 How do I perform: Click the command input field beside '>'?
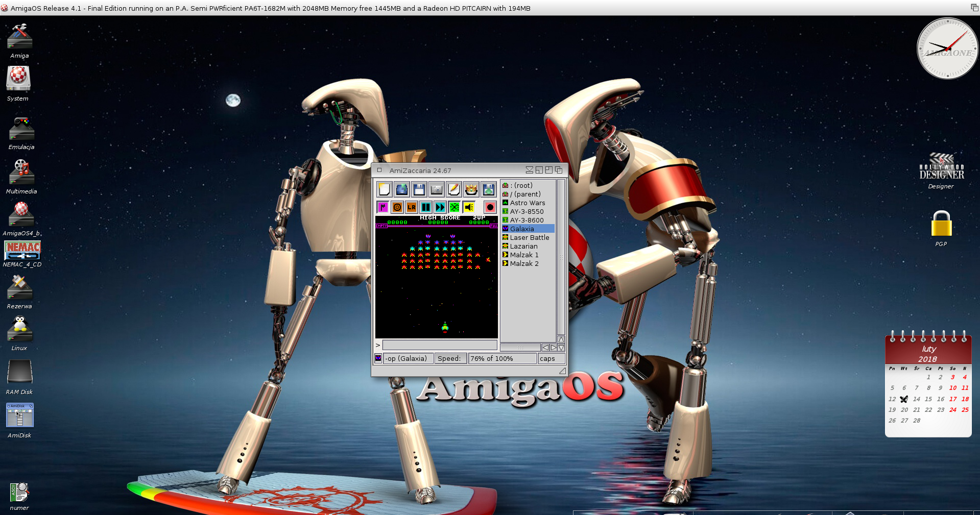[440, 345]
